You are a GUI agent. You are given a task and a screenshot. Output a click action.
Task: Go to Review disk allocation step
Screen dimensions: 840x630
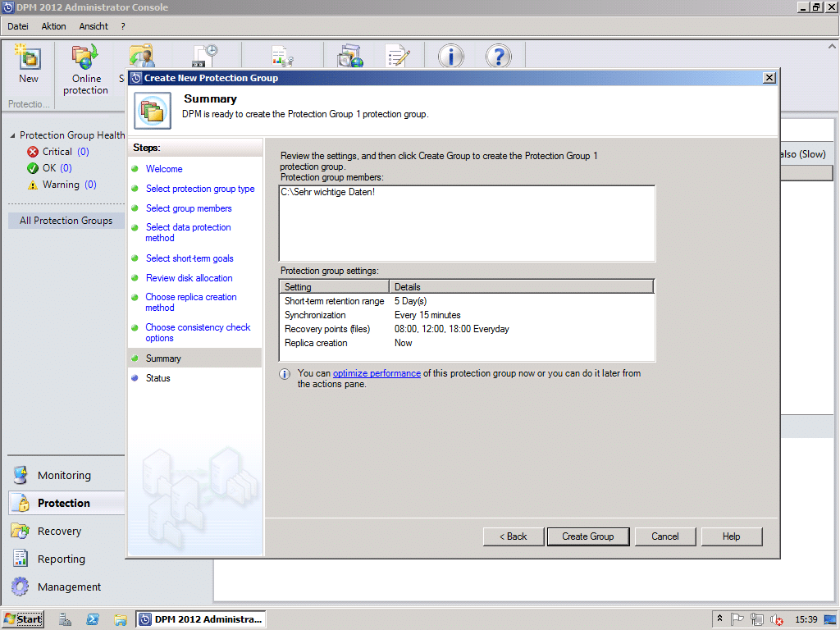tap(189, 278)
